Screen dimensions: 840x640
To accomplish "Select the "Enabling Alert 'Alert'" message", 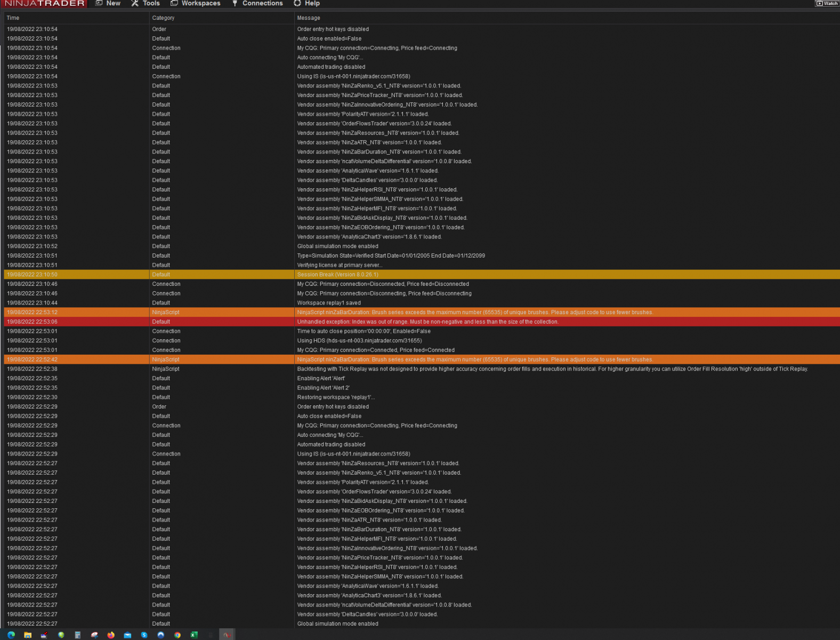I will click(321, 379).
